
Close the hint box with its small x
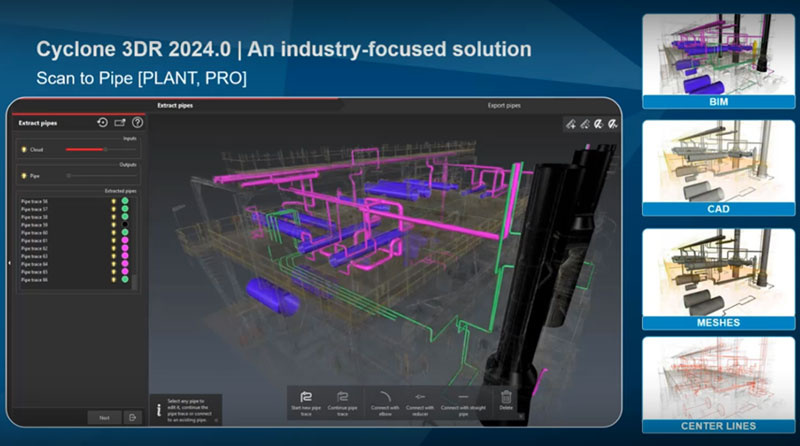[x=216, y=420]
